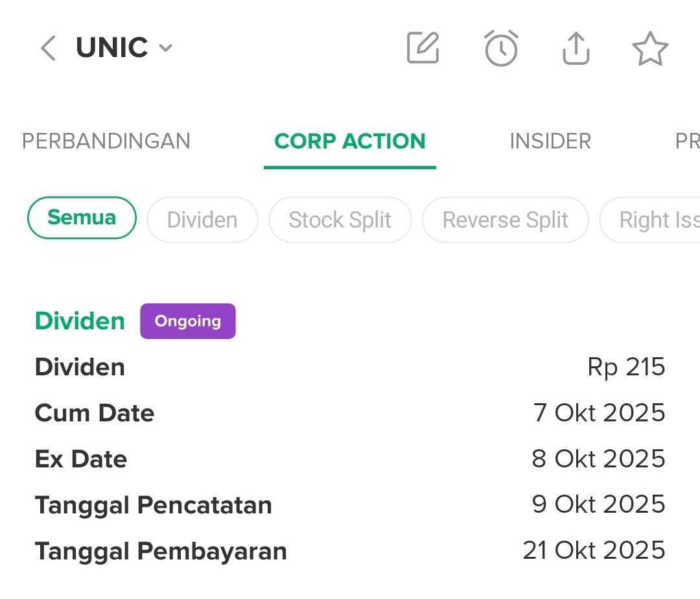Filter by Dividen chip
Viewport: 700px width, 599px height.
pos(202,220)
